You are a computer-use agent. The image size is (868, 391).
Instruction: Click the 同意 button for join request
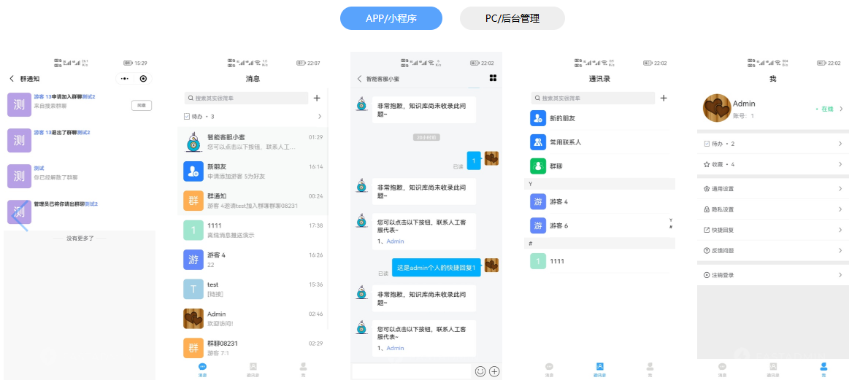pyautogui.click(x=142, y=106)
